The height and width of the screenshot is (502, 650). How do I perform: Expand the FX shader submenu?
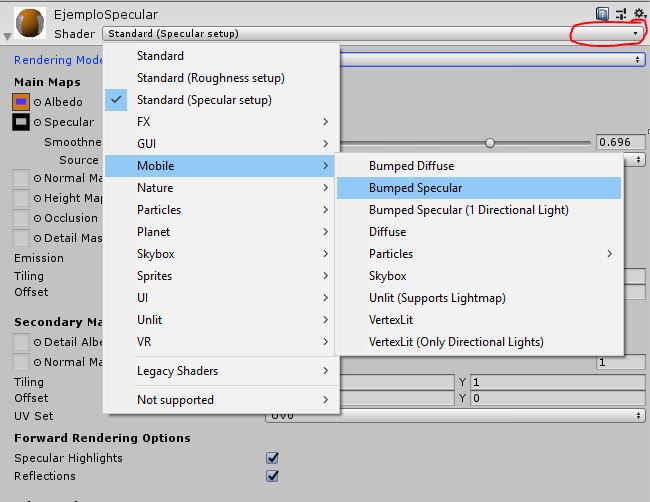pyautogui.click(x=222, y=122)
